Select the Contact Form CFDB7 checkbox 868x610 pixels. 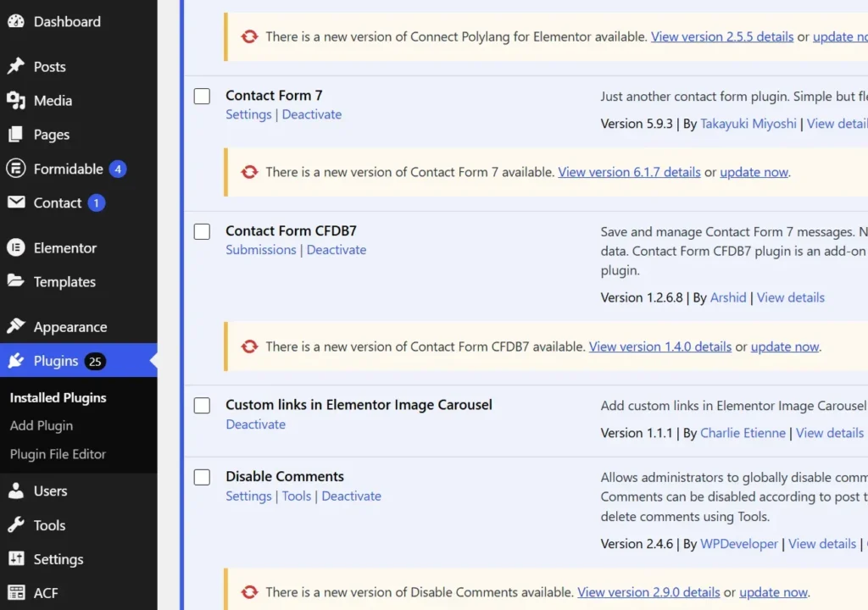202,231
